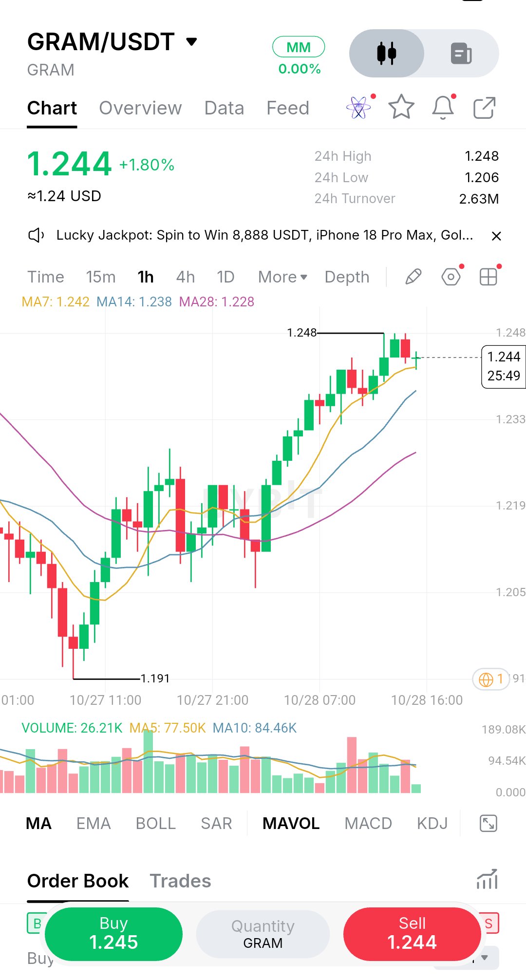Switch to the Trades tab
This screenshot has height=980, width=526.
(180, 881)
